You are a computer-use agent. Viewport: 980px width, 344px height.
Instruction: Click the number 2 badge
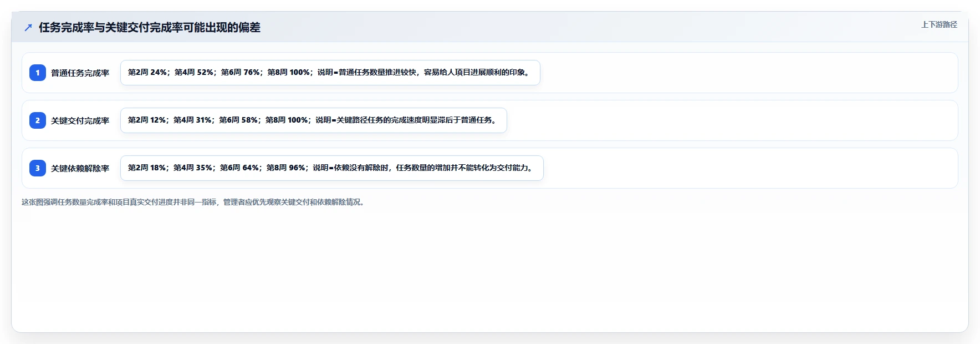pos(38,120)
